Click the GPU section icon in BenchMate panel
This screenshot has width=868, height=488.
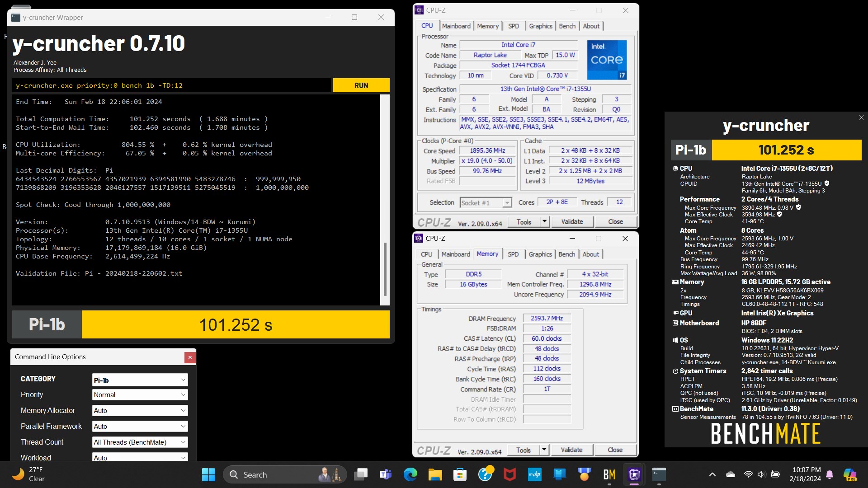(x=675, y=313)
